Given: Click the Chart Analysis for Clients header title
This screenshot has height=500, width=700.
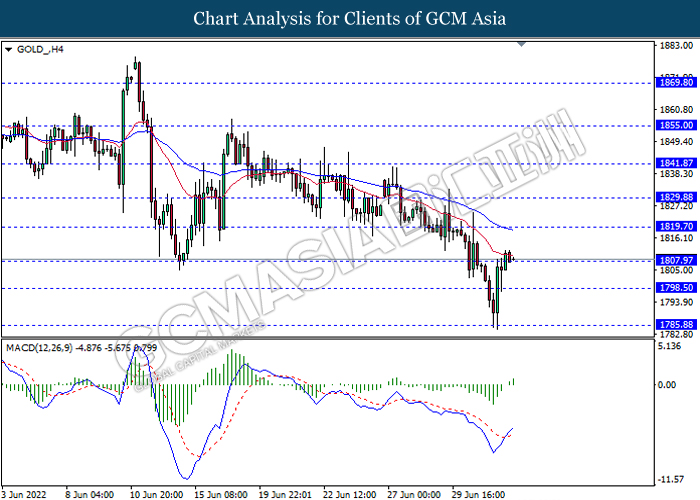Looking at the screenshot, I should (350, 19).
